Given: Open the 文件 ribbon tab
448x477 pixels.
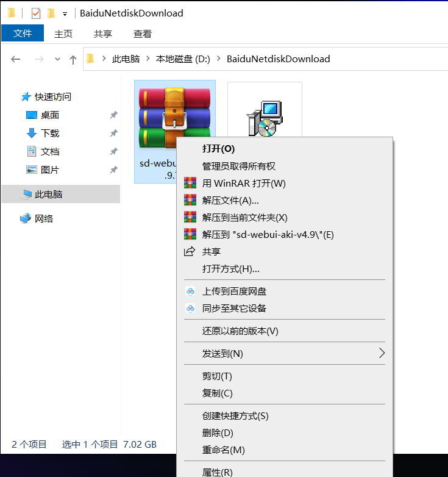Looking at the screenshot, I should point(23,33).
